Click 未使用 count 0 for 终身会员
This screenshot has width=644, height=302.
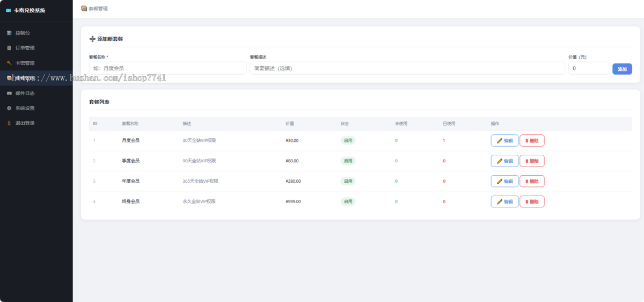[x=396, y=202]
